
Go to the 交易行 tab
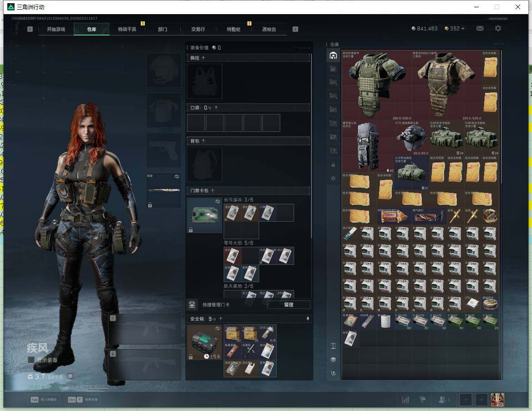click(x=198, y=29)
